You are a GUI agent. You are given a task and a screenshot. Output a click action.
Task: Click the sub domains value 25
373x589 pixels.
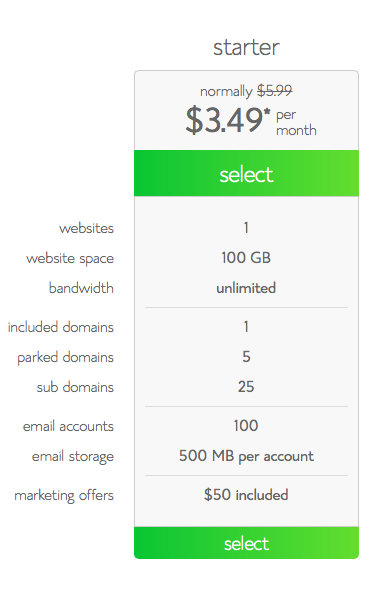click(x=246, y=387)
